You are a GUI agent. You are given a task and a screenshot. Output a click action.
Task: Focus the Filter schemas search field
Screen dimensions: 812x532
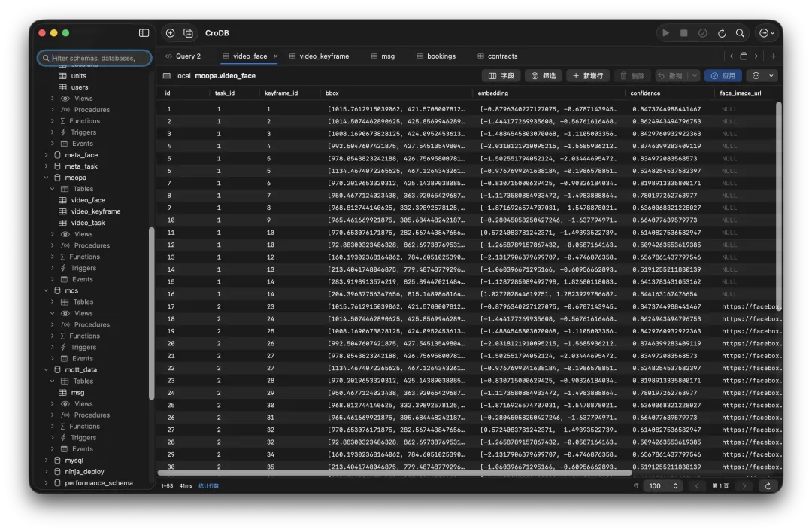[94, 58]
